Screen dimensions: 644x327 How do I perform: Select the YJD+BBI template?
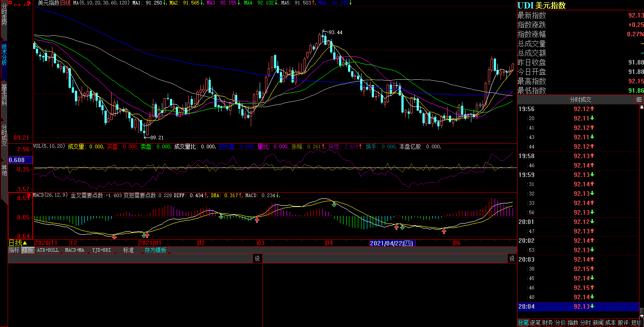tap(101, 250)
